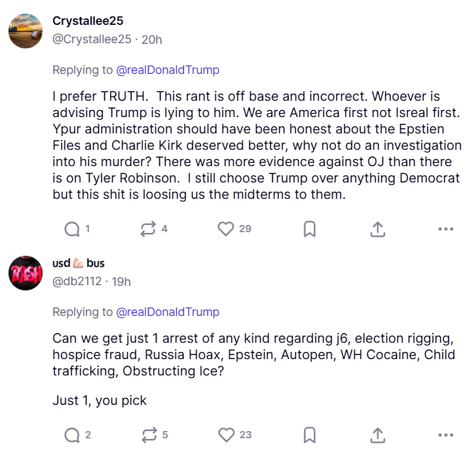Image resolution: width=476 pixels, height=452 pixels.
Task: ReTruth Crystallee25's post
Action: coord(147,229)
